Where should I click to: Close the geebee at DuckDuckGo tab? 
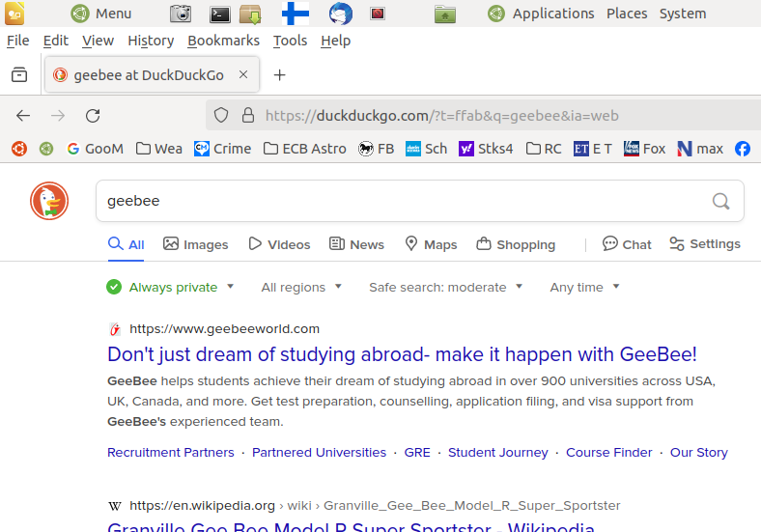pos(243,74)
